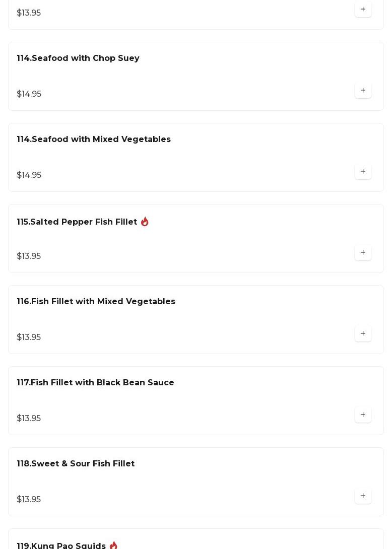View the 118.Sweet & Sour Fish Fillet item
Viewport: 392px width, 549px height.
[76, 464]
